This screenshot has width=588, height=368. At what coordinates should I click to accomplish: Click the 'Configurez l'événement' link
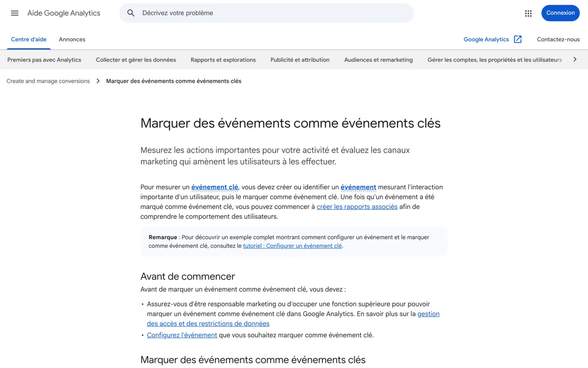click(x=182, y=335)
